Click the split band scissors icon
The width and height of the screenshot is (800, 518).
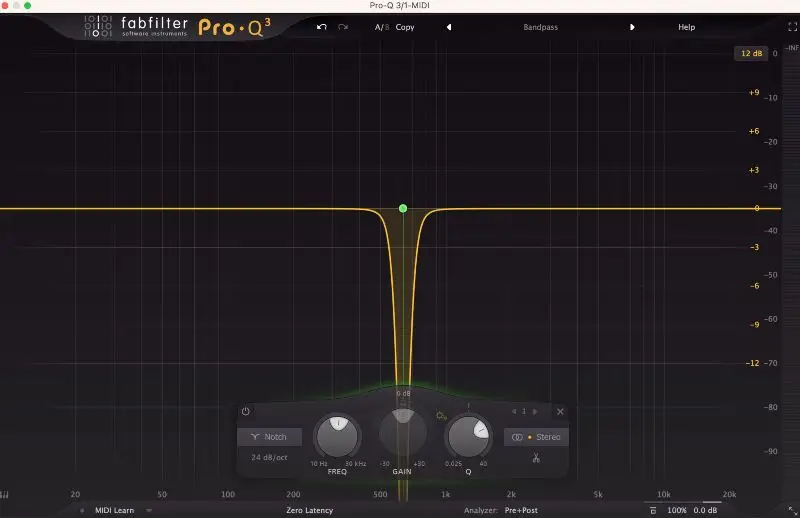pos(536,459)
